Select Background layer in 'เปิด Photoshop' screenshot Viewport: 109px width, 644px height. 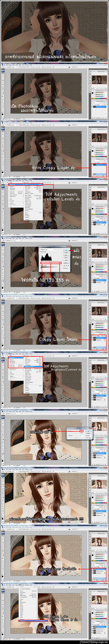(100, 107)
